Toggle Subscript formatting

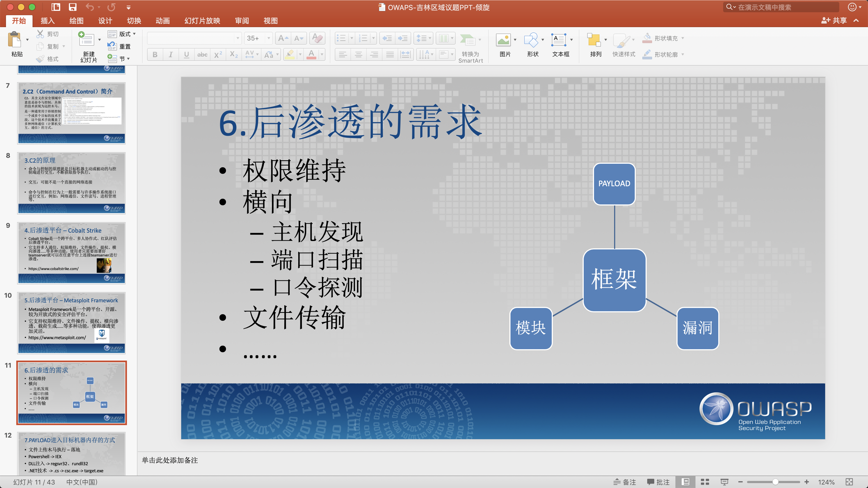click(234, 54)
